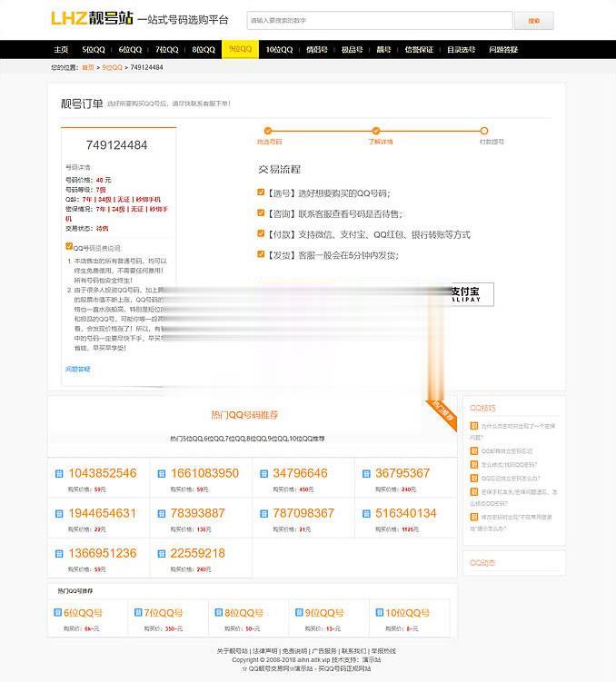The height and width of the screenshot is (682, 616).
Task: Click the 广告服务 footer link
Action: 324,651
